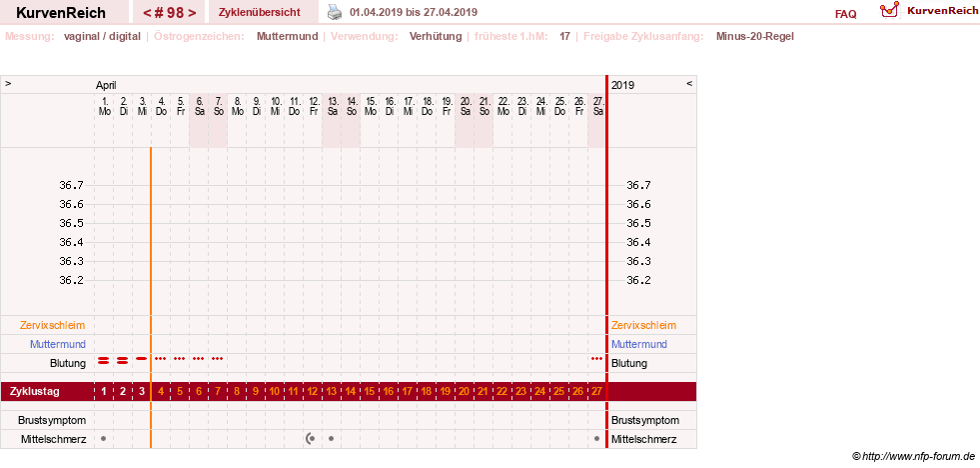Click the heavy bleeding mark on April 2
Image resolution: width=980 pixels, height=468 pixels.
pyautogui.click(x=123, y=360)
